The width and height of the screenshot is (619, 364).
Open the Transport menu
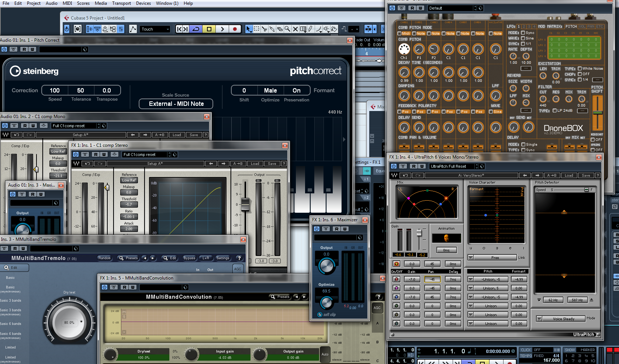pyautogui.click(x=121, y=3)
